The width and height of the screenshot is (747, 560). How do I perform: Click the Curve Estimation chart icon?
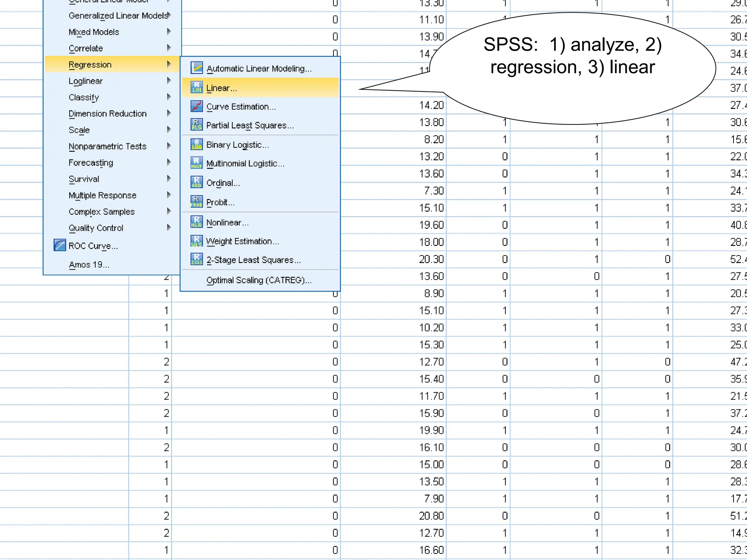(x=197, y=106)
